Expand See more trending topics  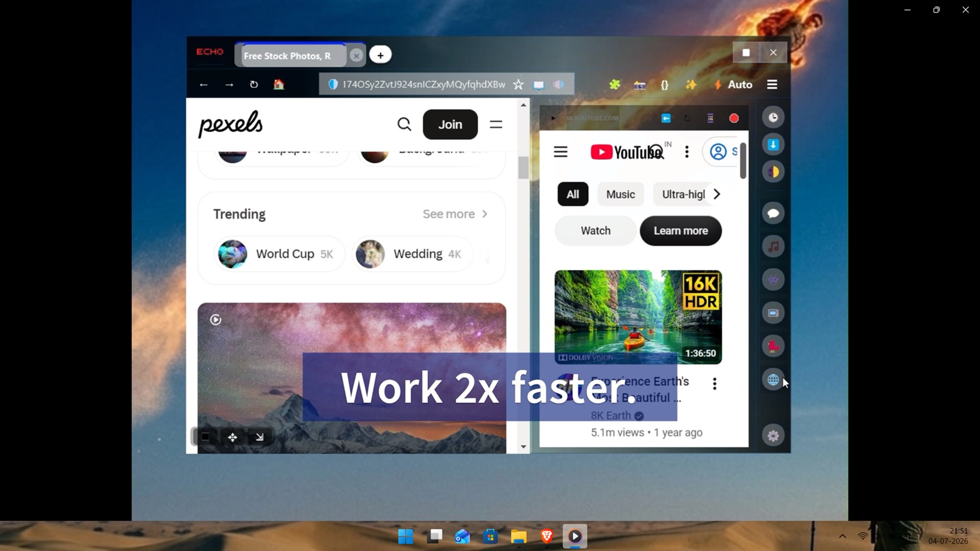point(455,214)
